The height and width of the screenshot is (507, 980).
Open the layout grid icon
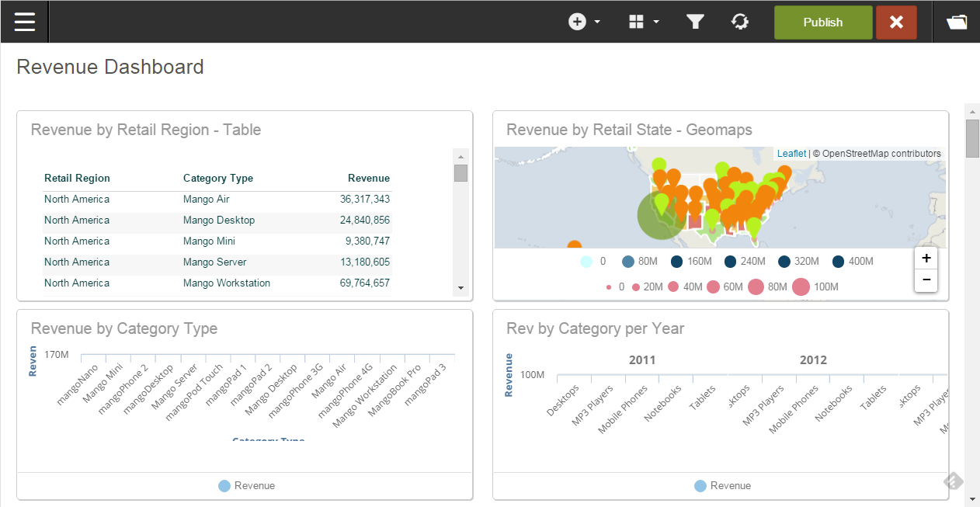[636, 22]
